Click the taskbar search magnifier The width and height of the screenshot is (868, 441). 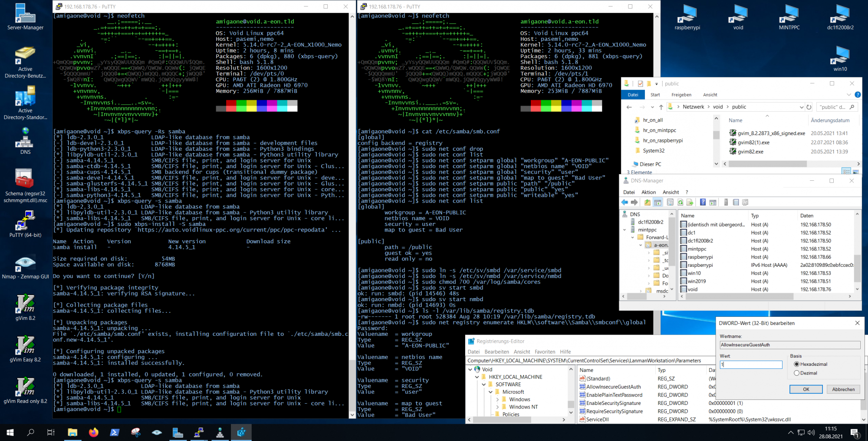tap(30, 432)
